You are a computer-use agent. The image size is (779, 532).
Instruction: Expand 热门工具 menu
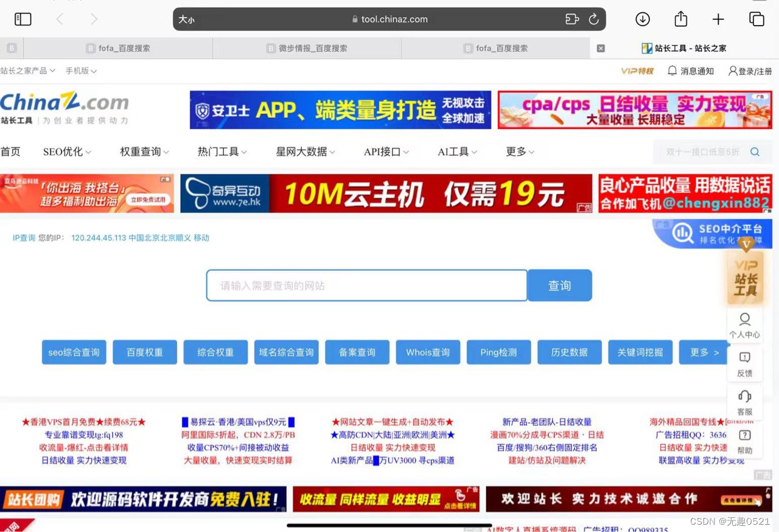click(222, 152)
